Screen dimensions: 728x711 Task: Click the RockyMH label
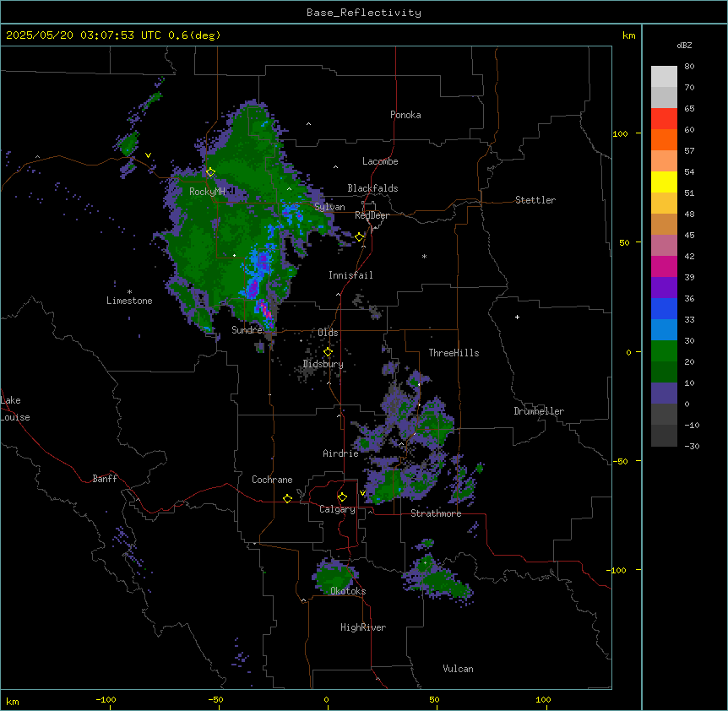point(207,191)
